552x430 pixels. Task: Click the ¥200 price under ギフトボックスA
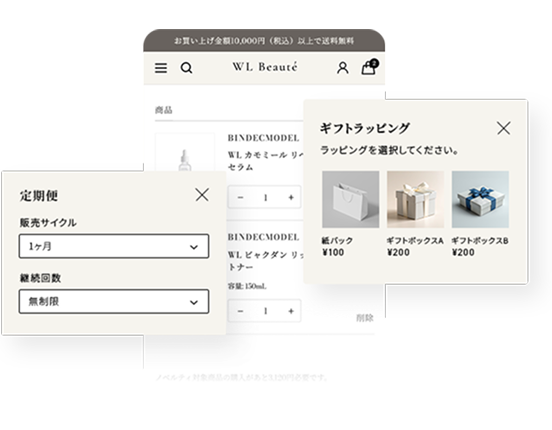398,253
